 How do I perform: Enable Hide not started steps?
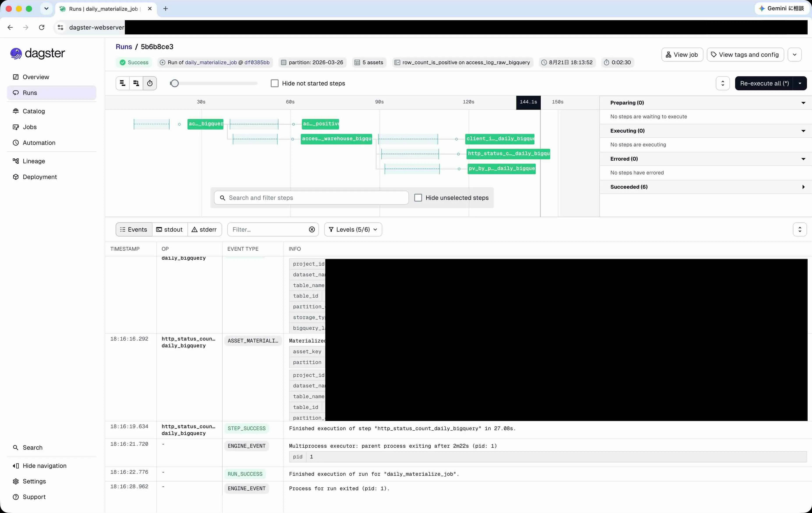[274, 83]
